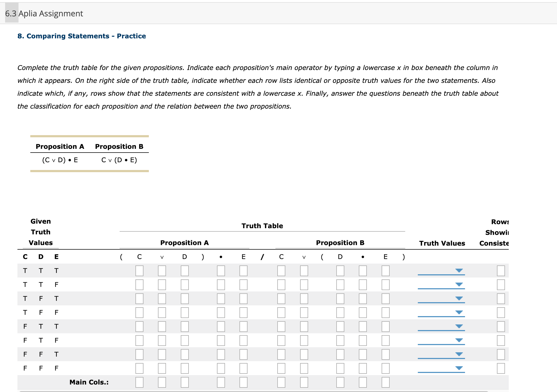Click the E column box in row FFF

tap(243, 368)
